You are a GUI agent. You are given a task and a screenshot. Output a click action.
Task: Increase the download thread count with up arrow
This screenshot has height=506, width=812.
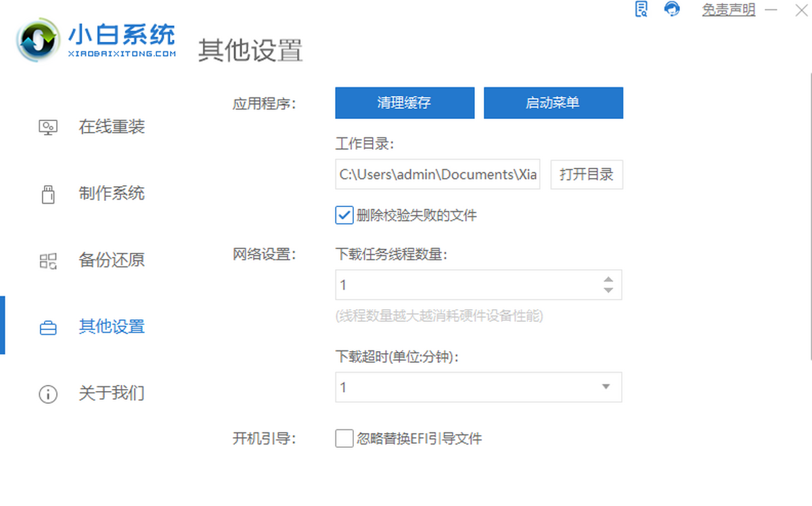(608, 279)
